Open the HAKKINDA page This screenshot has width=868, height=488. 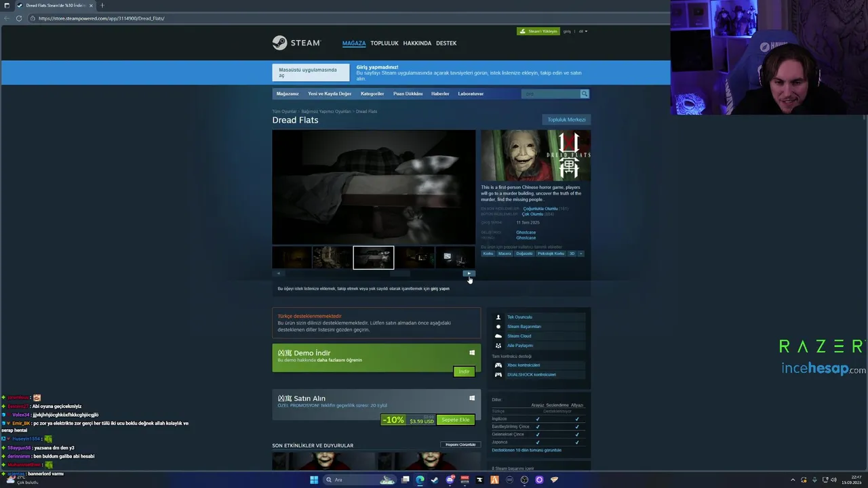pos(417,43)
